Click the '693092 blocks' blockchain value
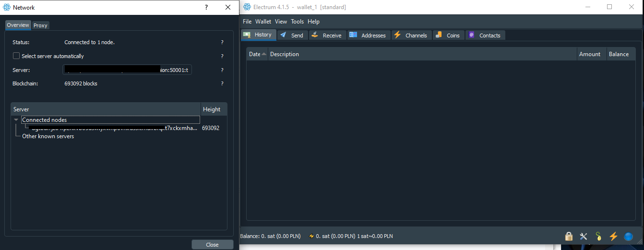 coord(81,83)
